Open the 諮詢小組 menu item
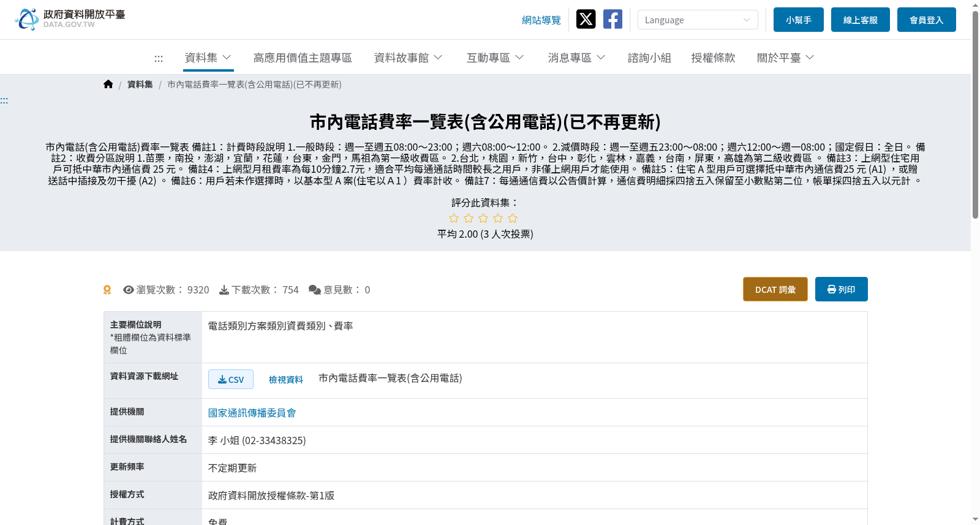 [649, 58]
